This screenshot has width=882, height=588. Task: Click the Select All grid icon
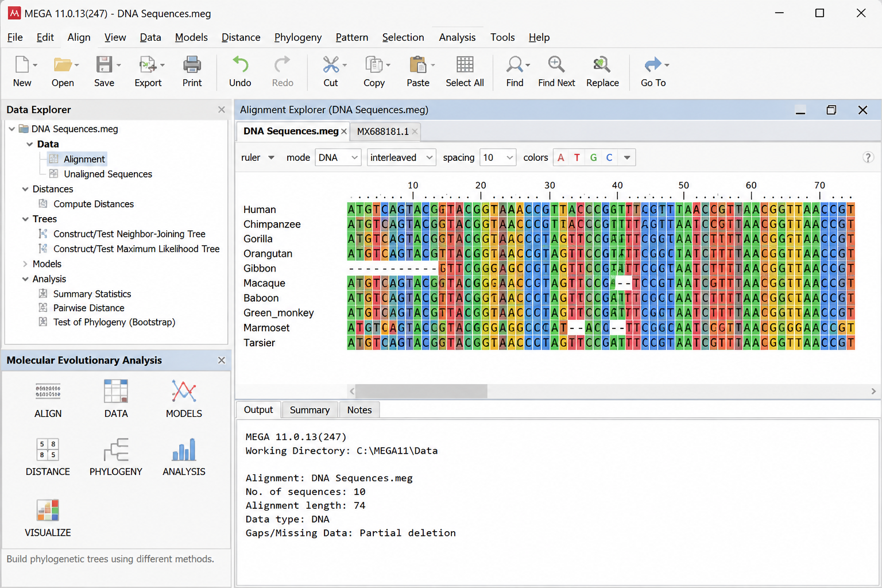point(465,64)
